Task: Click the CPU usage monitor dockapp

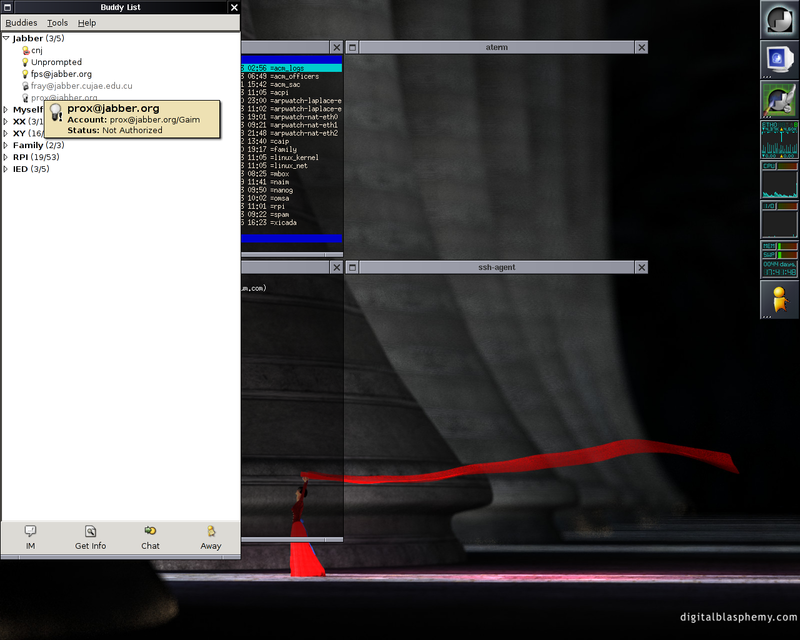Action: (780, 179)
